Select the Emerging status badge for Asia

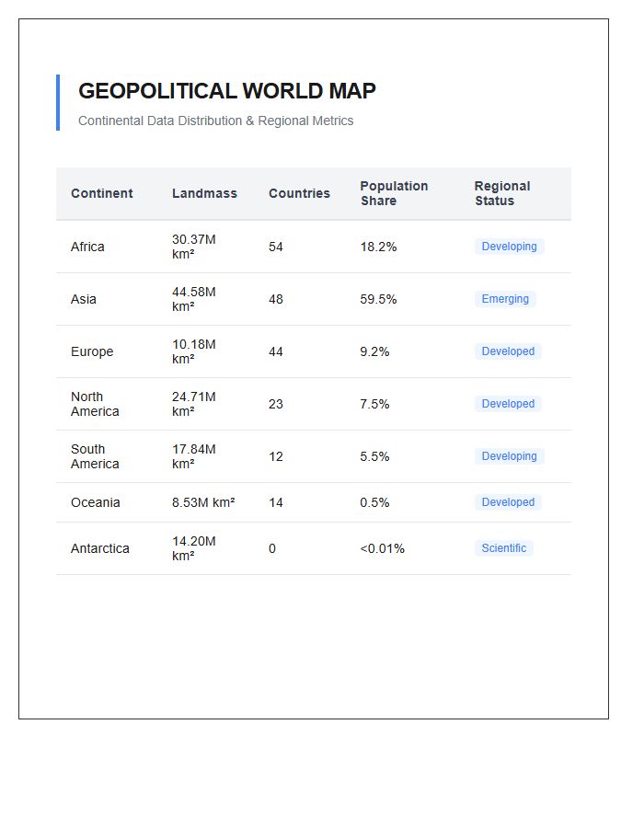pyautogui.click(x=505, y=299)
